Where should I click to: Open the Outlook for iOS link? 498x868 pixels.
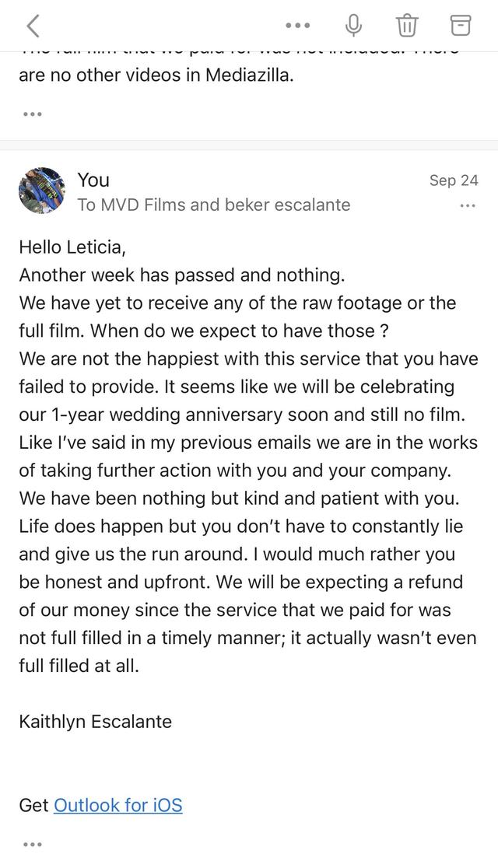pyautogui.click(x=117, y=806)
